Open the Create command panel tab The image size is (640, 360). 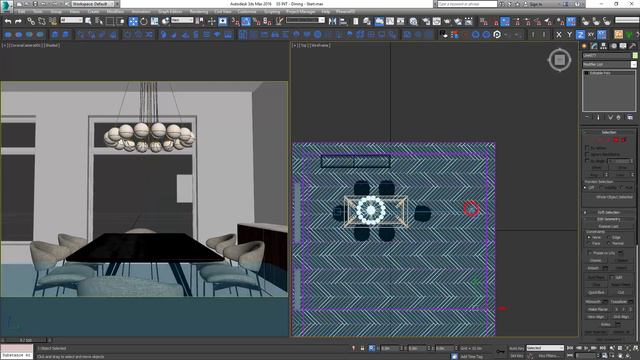click(x=584, y=46)
